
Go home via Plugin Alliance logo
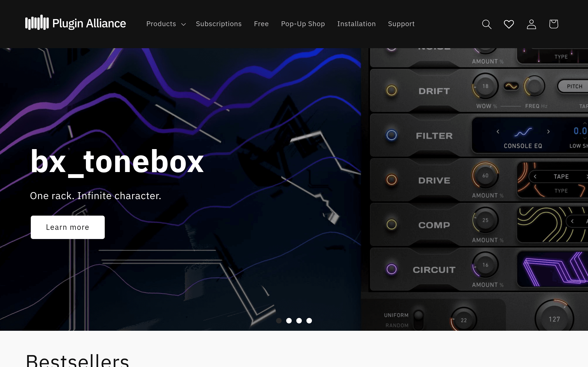click(x=76, y=23)
